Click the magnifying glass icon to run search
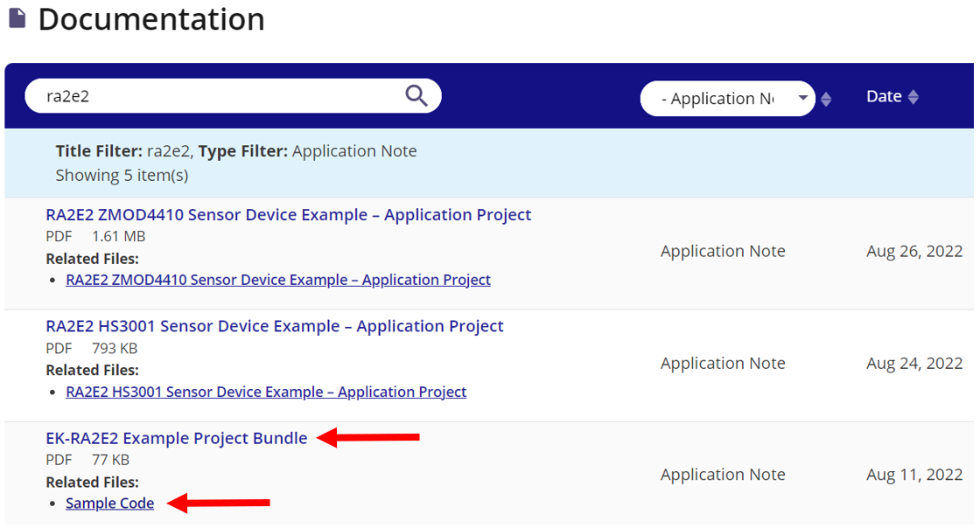 tap(416, 96)
